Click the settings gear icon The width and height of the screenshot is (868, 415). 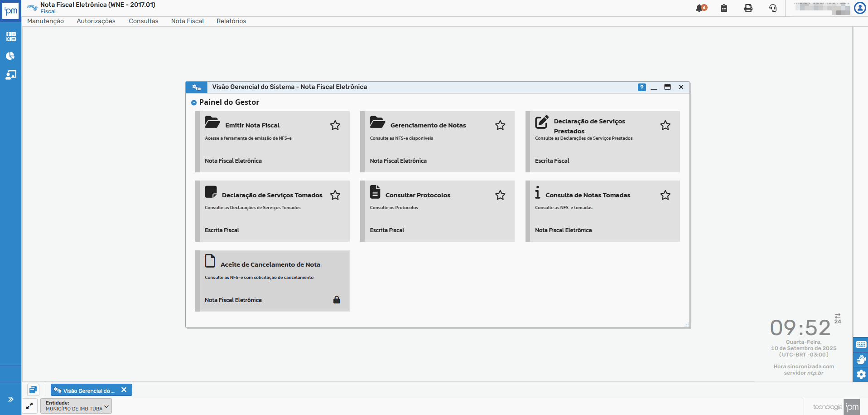click(861, 375)
